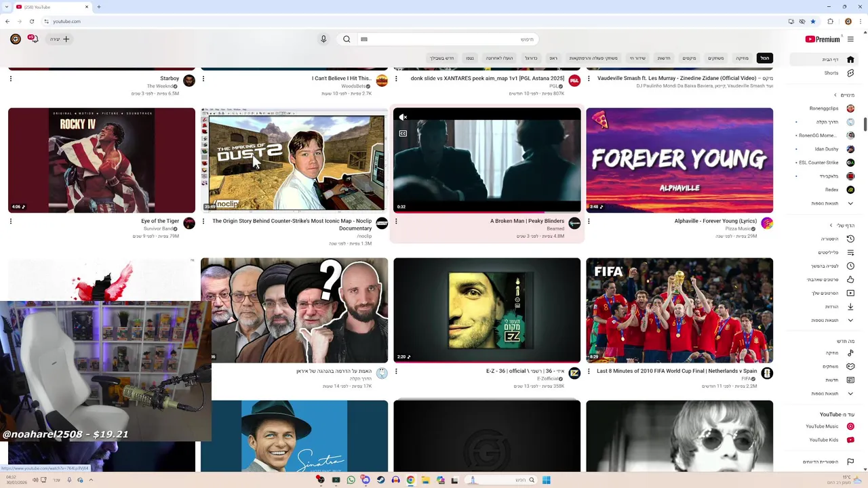Viewport: 868px width, 488px height.
Task: Select the All (הכול) filter chip
Action: pos(765,58)
